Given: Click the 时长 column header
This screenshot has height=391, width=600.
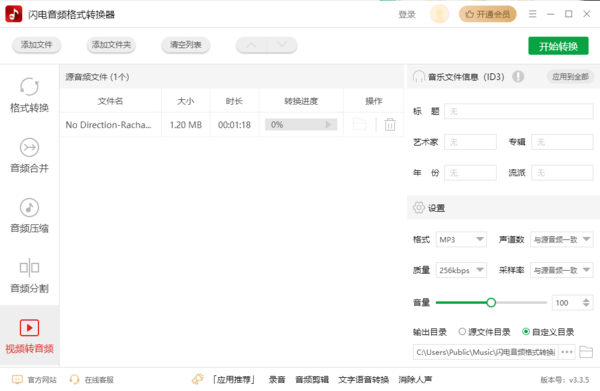Looking at the screenshot, I should point(234,101).
